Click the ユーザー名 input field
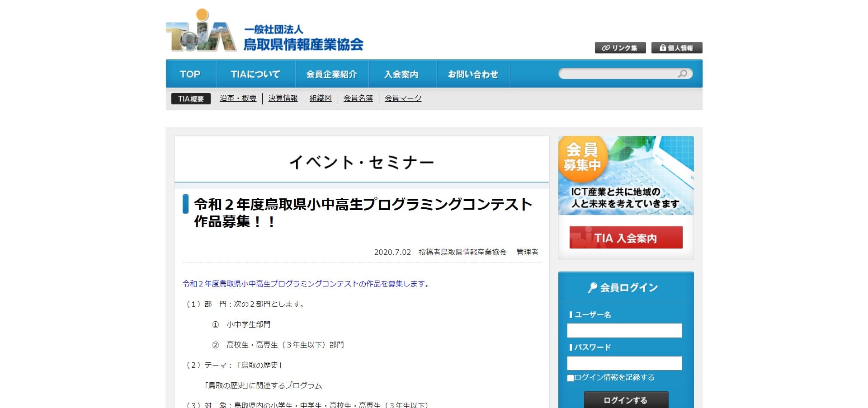 [624, 330]
